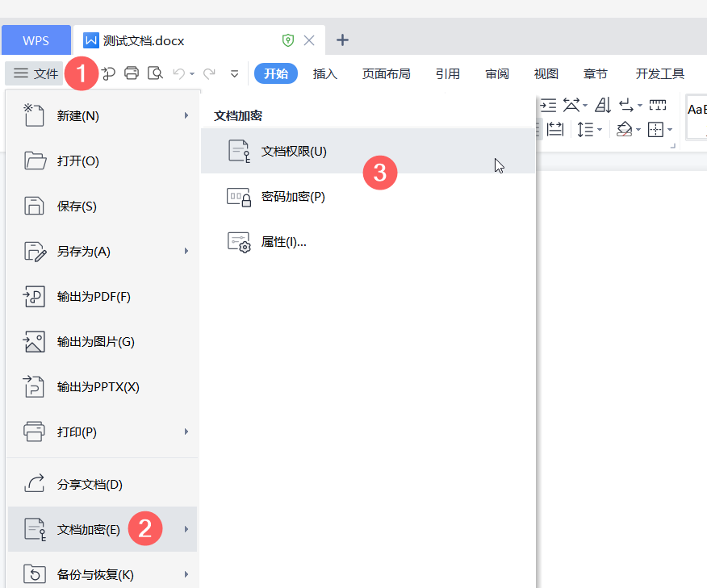Select the 开始 ribbon tab
Image resolution: width=707 pixels, height=588 pixels.
pyautogui.click(x=276, y=73)
